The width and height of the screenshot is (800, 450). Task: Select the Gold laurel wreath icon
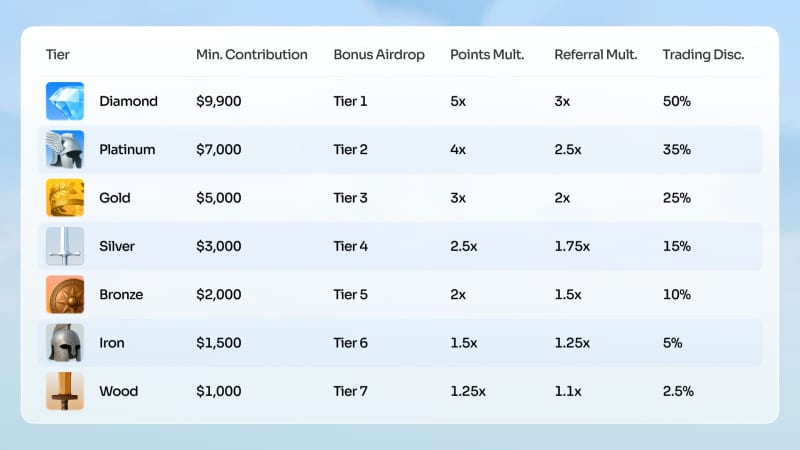(x=65, y=198)
